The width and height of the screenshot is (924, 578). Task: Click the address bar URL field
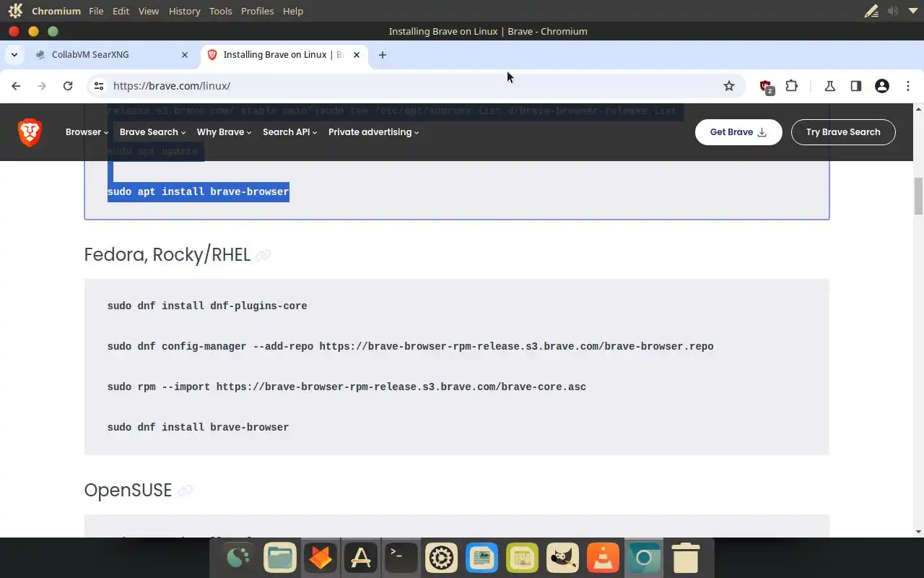[x=415, y=86]
